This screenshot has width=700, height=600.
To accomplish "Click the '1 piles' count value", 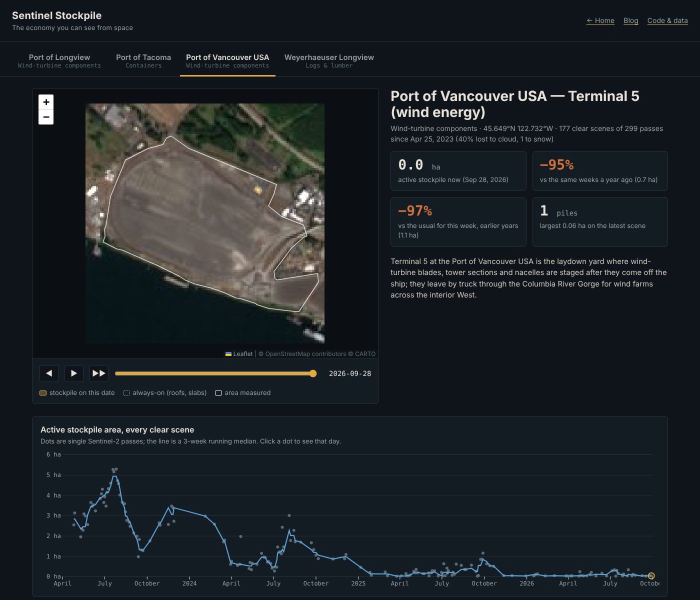I will tap(558, 211).
